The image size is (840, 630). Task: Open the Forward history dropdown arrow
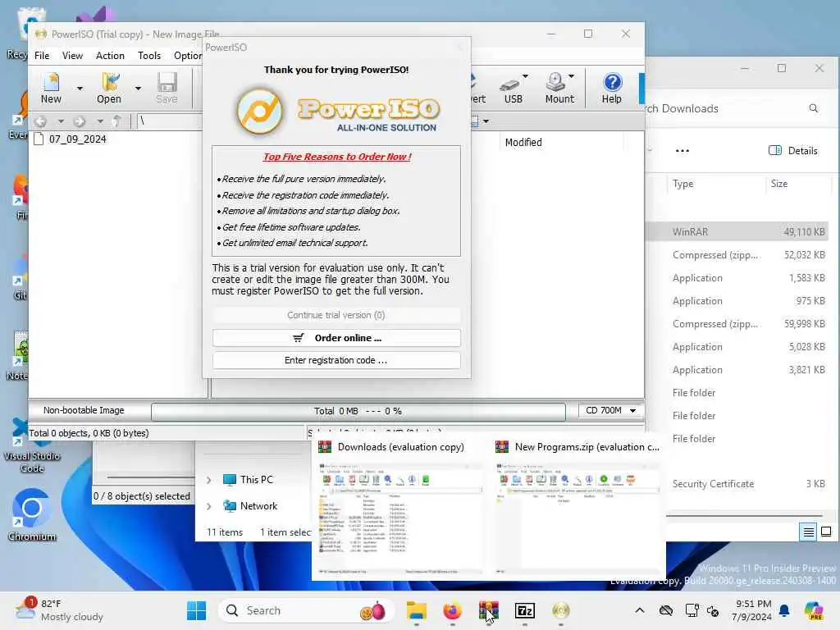pos(99,121)
